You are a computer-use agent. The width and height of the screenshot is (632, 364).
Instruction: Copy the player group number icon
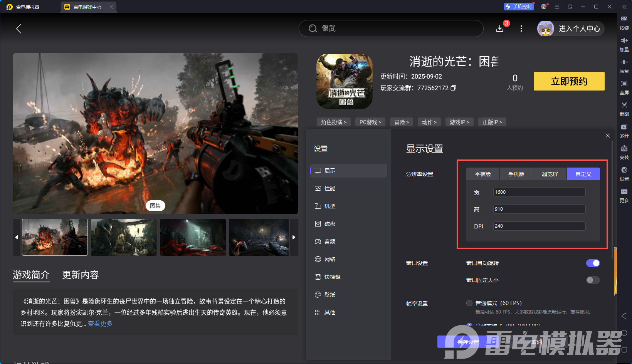(x=454, y=88)
